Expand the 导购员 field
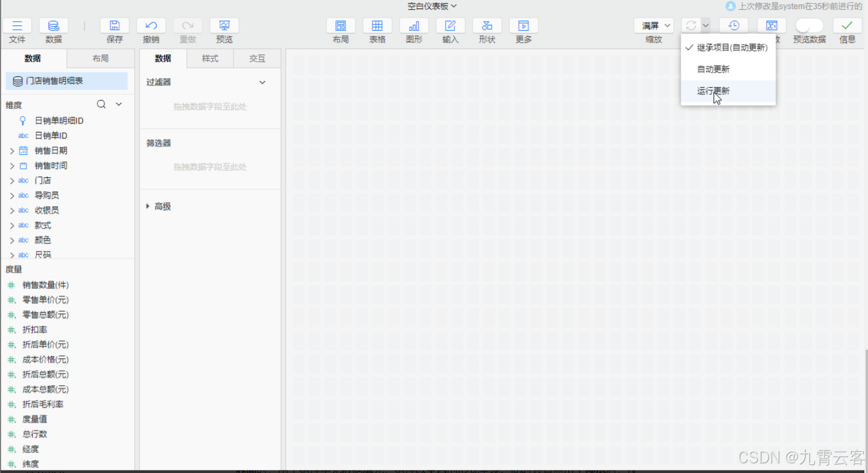Screen dimensions: 868x473 click(x=11, y=195)
